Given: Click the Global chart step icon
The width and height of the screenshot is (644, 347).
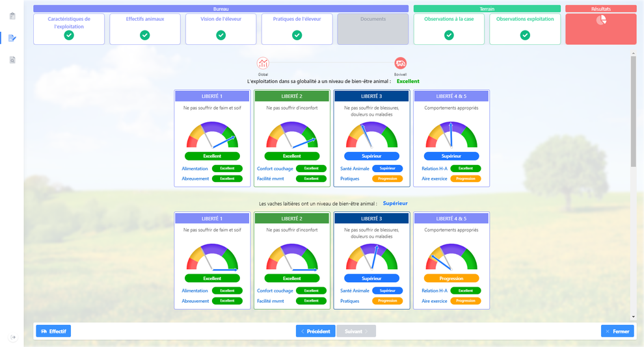Looking at the screenshot, I should 263,63.
